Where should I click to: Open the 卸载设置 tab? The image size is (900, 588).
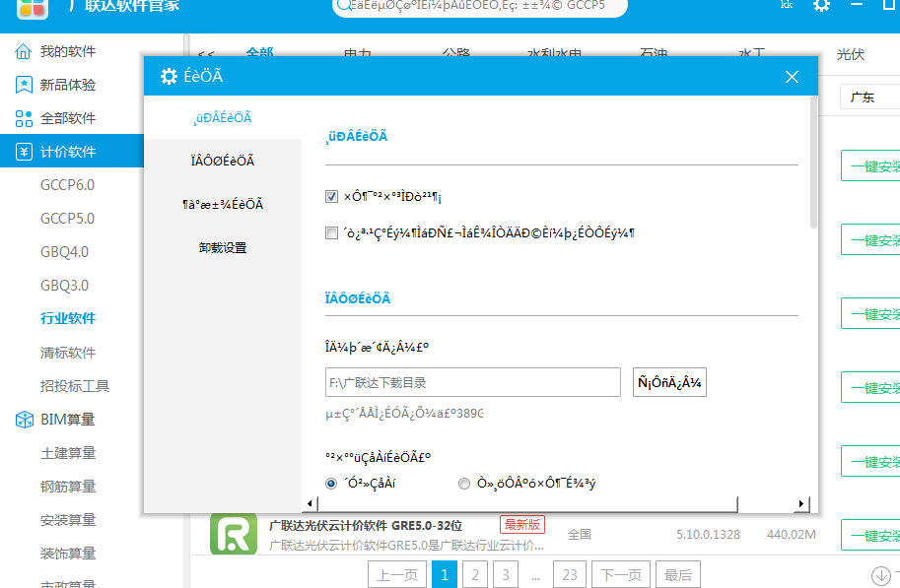point(223,248)
